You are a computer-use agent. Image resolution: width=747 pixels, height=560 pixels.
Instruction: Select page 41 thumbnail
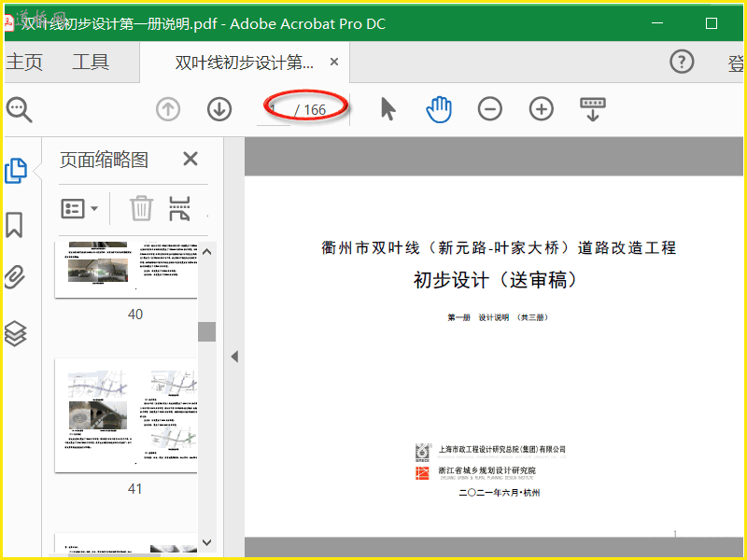click(126, 415)
